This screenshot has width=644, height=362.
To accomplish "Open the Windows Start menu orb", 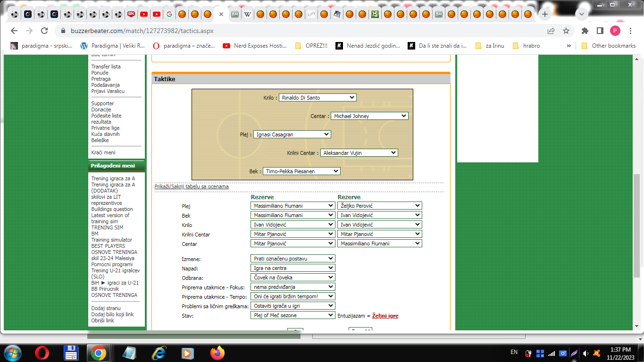I will [13, 353].
